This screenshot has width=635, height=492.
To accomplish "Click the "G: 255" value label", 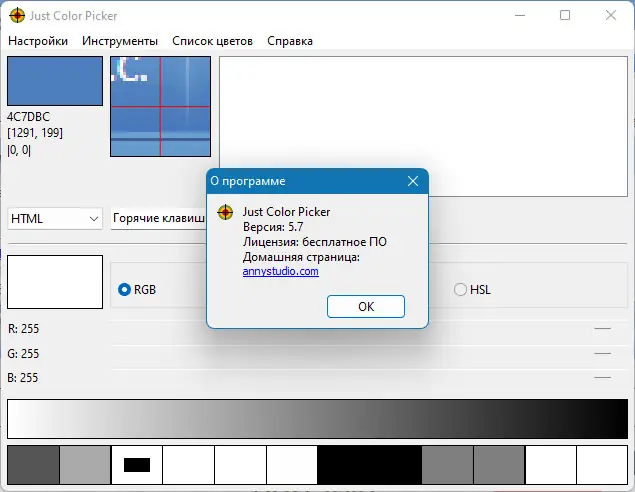I will 23,354.
